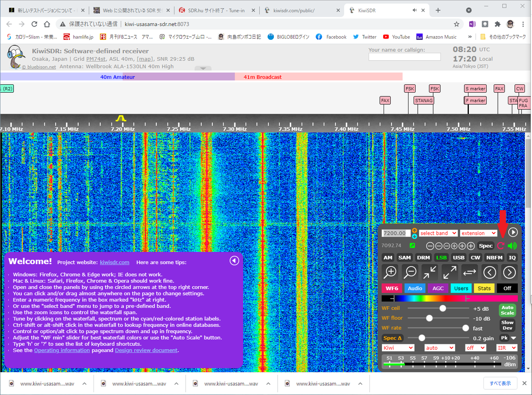The height and width of the screenshot is (395, 532).
Task: Switch to the Audio settings tab
Action: click(x=415, y=288)
